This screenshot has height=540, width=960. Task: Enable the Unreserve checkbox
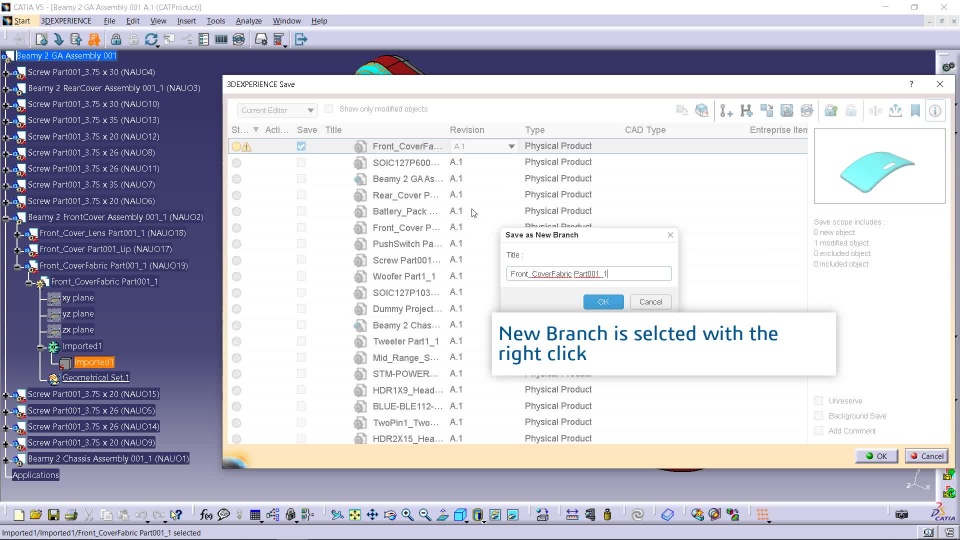(x=819, y=400)
